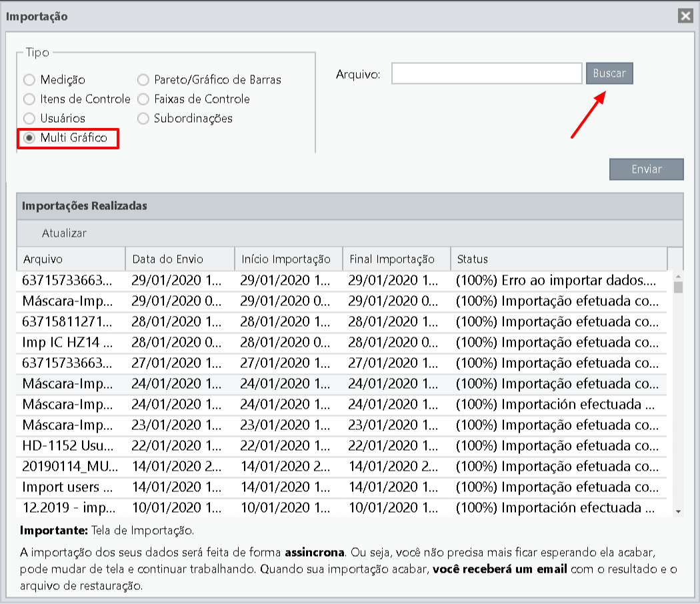The image size is (700, 604).
Task: Click the Arquivo file input field
Action: point(487,73)
